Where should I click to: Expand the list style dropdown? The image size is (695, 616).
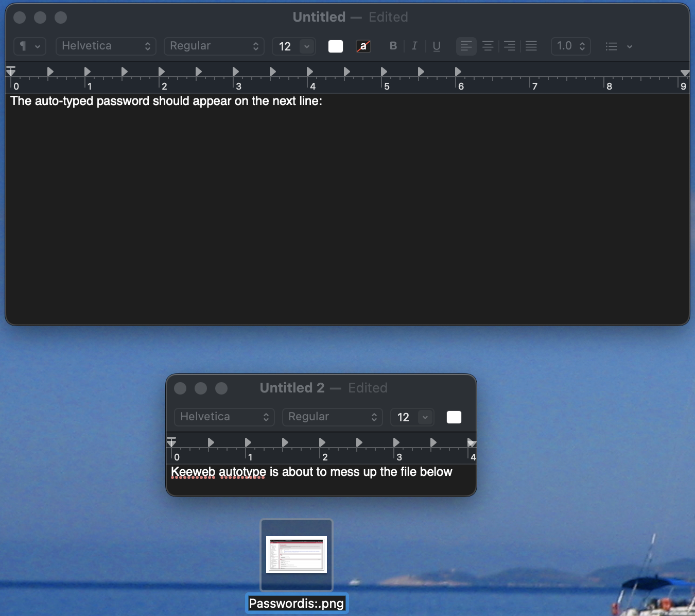[x=618, y=46]
